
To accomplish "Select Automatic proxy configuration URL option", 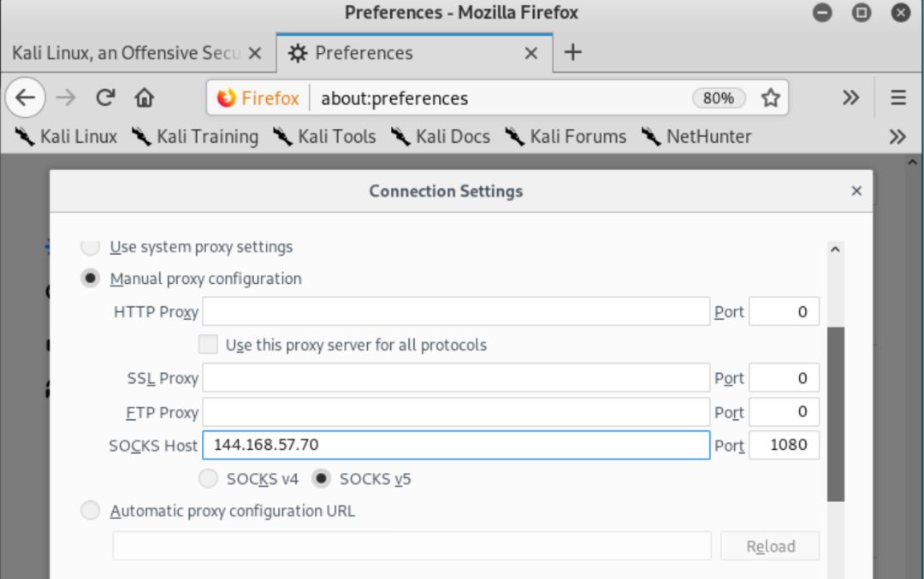I will coord(90,510).
